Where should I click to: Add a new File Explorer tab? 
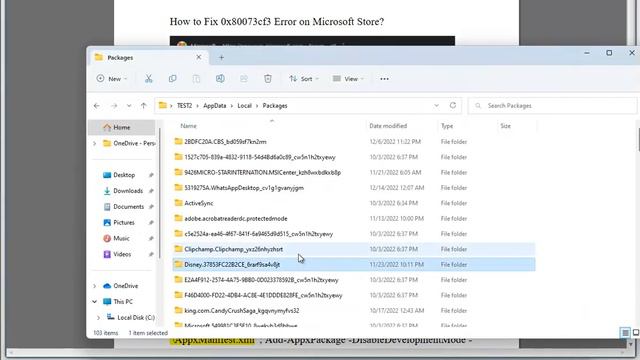tap(221, 58)
